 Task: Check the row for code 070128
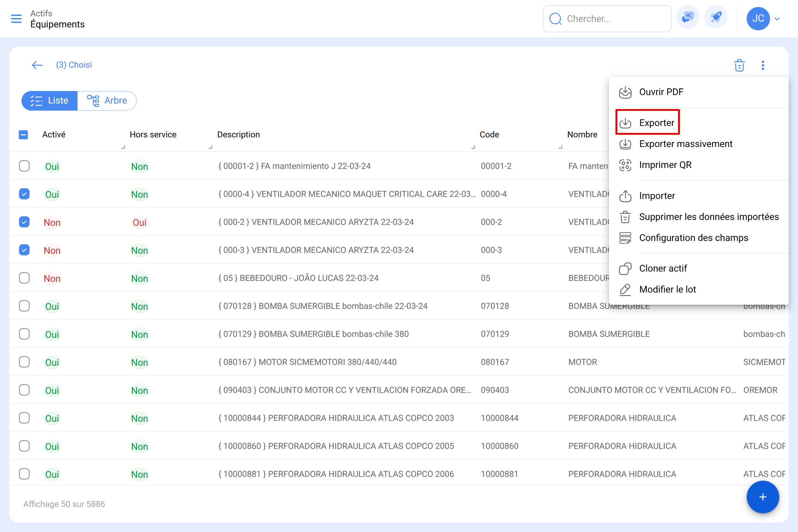point(24,306)
